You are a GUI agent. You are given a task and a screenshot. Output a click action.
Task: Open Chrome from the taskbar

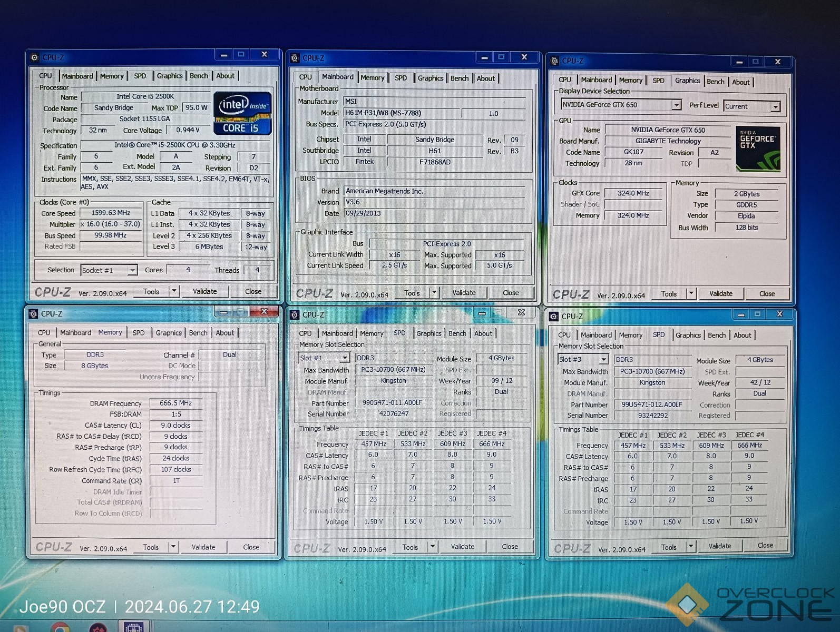click(x=60, y=627)
